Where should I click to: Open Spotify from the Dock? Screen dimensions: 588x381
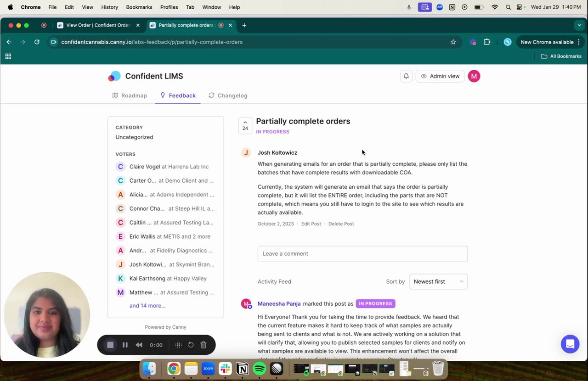coord(260,369)
